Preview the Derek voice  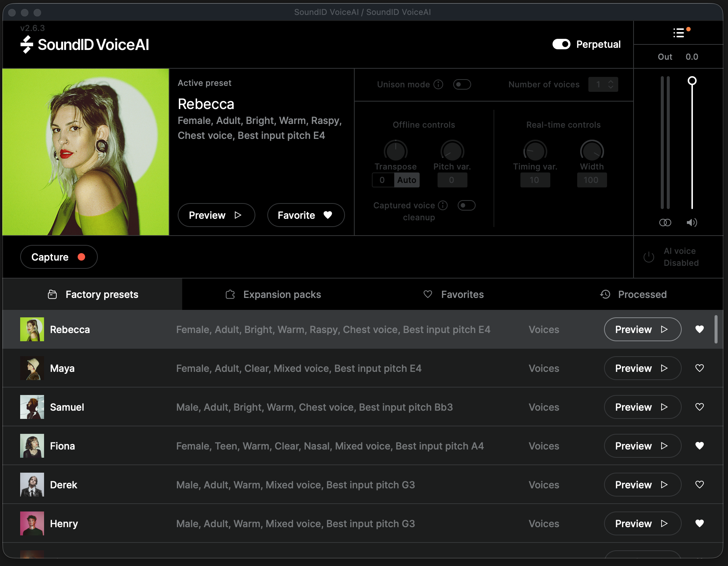(643, 485)
